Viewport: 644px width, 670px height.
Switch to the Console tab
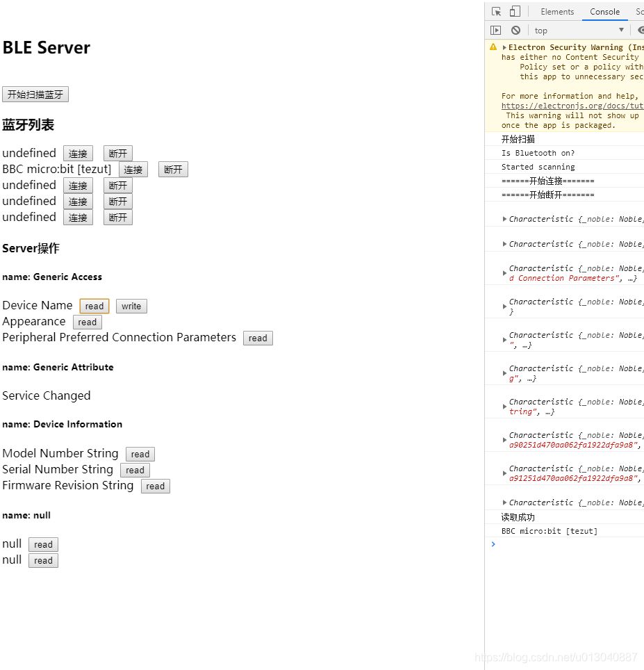click(604, 12)
